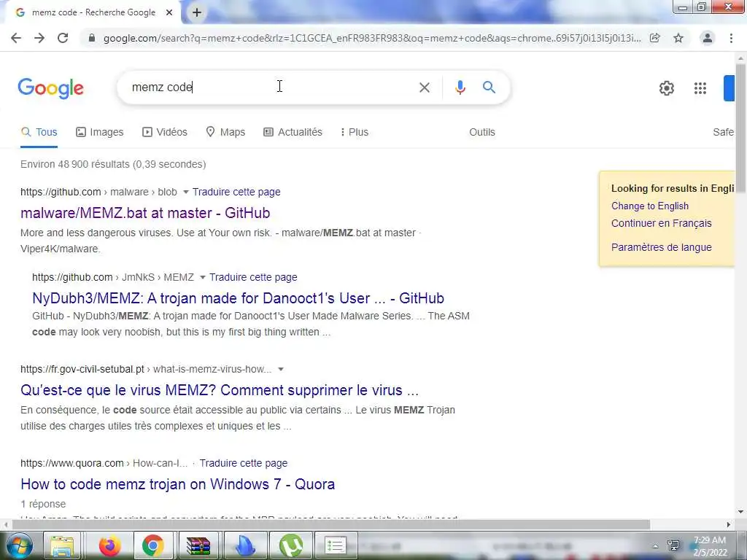Select the Tous results tab
747x560 pixels.
tap(39, 133)
